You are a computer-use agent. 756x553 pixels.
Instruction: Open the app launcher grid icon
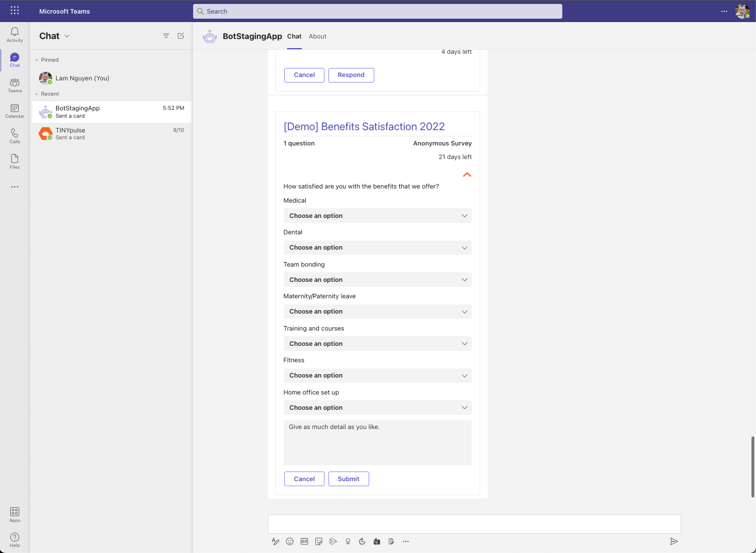click(15, 11)
